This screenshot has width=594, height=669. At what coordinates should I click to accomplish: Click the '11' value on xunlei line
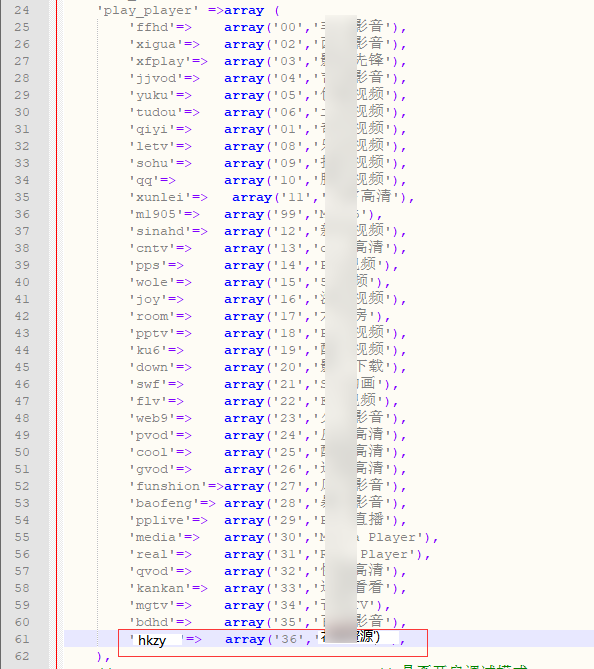tap(296, 198)
